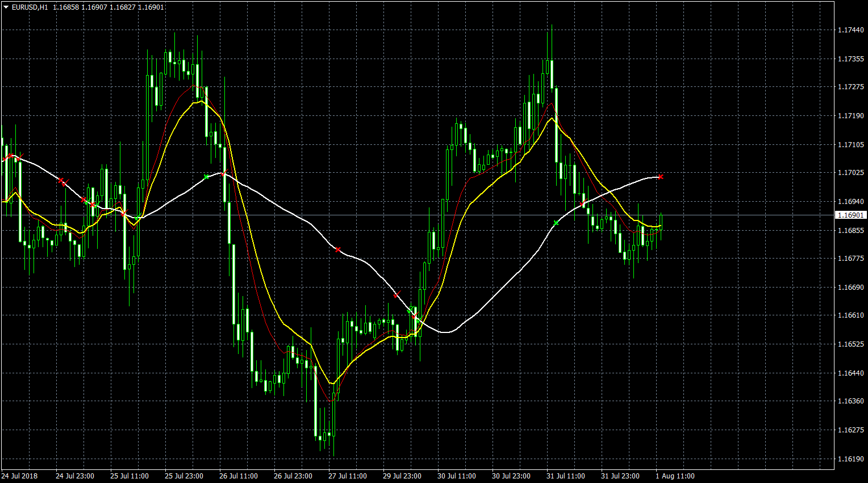Viewport: 868px width, 483px height.
Task: Click the 1.16440 price label
Action: (x=851, y=373)
